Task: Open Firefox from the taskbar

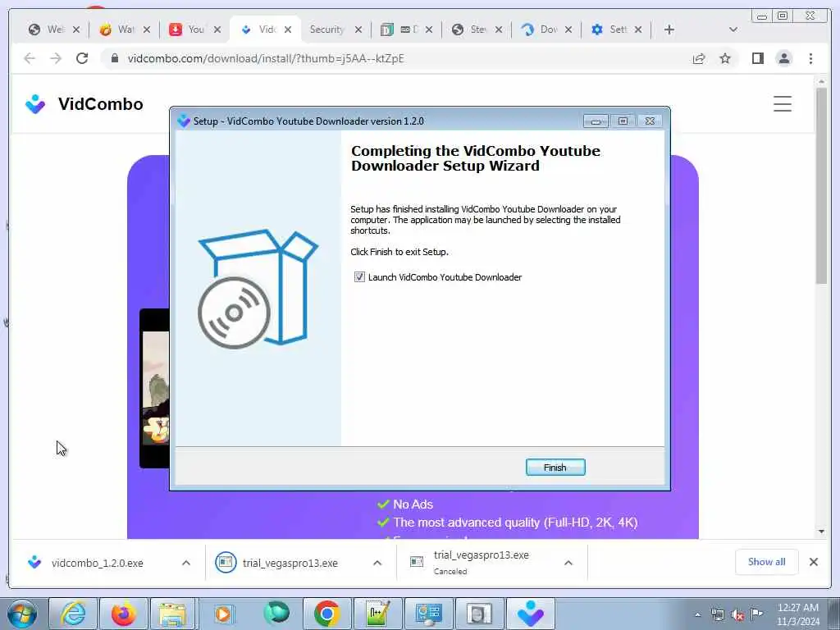Action: (x=123, y=614)
